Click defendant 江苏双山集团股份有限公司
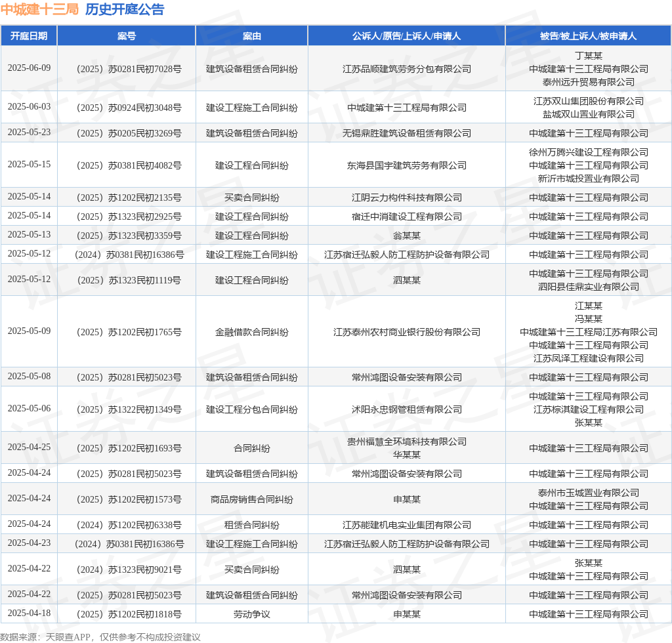 pos(589,101)
